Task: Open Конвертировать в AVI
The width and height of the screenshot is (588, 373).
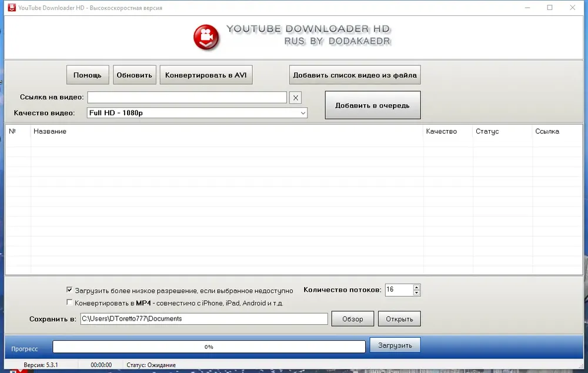Action: [x=206, y=75]
